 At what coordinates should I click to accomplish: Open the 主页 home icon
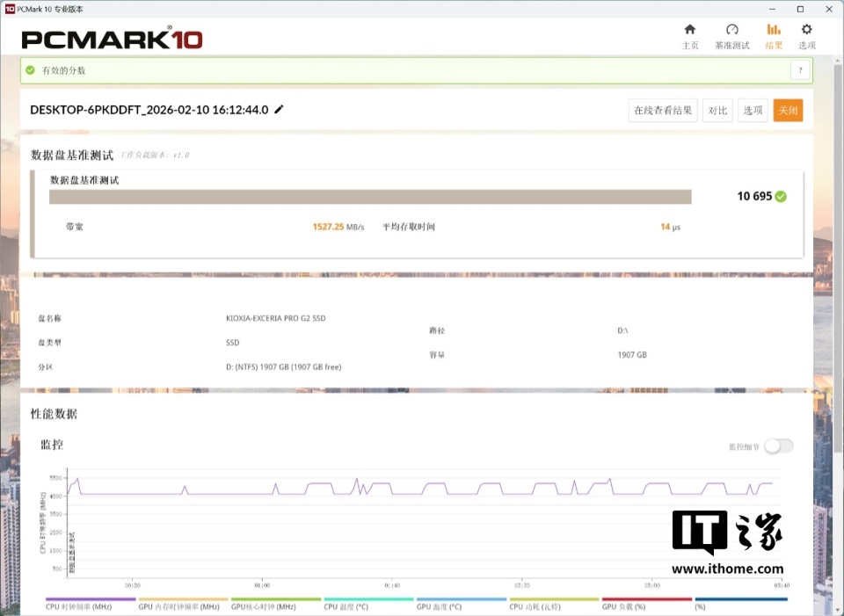tap(689, 36)
